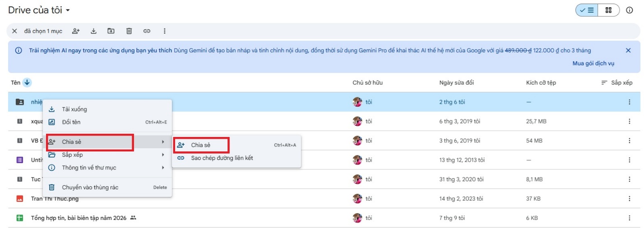Screen dimensions: 644x228
Task: Click the Chủ sở hữu column header
Action: [368, 82]
